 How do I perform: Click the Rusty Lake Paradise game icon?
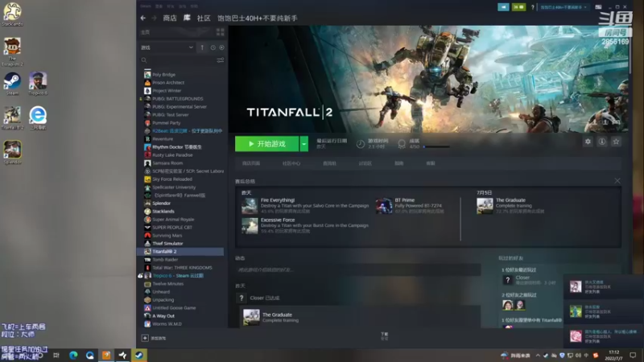(x=147, y=154)
